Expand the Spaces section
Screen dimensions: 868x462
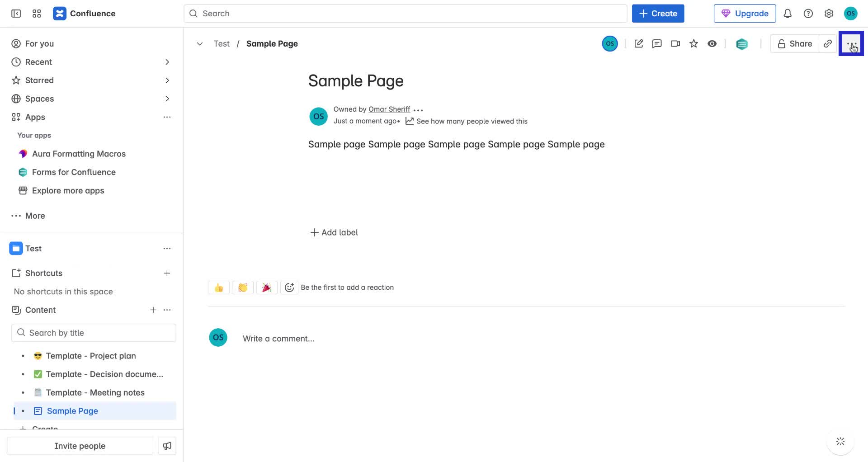[x=167, y=99]
